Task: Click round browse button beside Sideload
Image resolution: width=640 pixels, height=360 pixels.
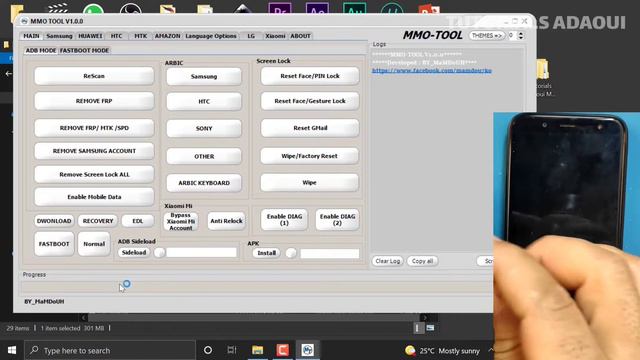Action: (x=159, y=253)
